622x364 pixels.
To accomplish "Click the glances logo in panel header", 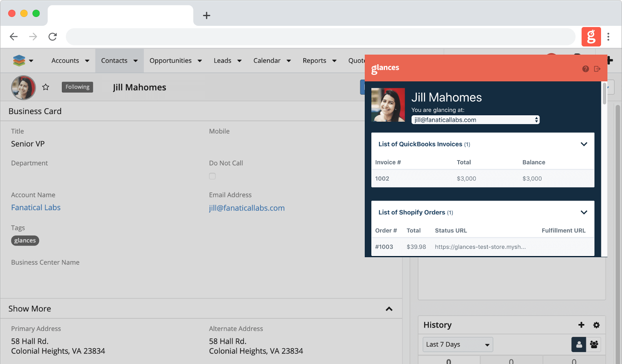I will pos(385,68).
